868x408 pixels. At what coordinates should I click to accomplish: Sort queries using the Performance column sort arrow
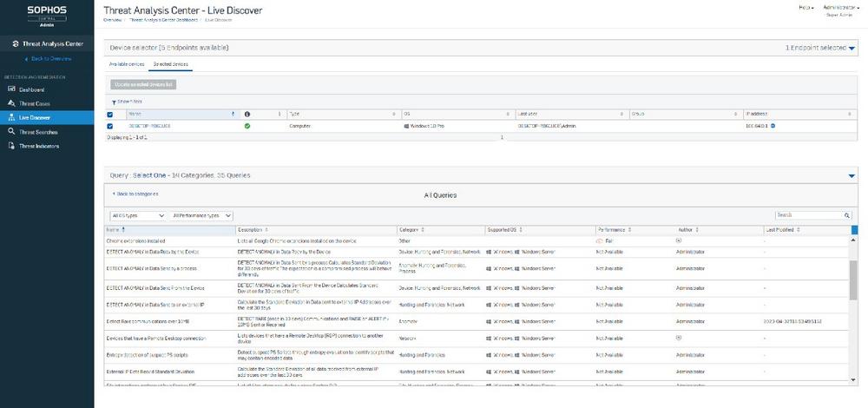click(630, 229)
